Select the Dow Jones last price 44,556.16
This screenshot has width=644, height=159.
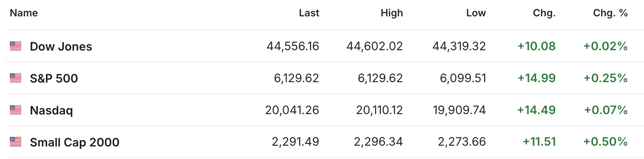click(x=293, y=46)
